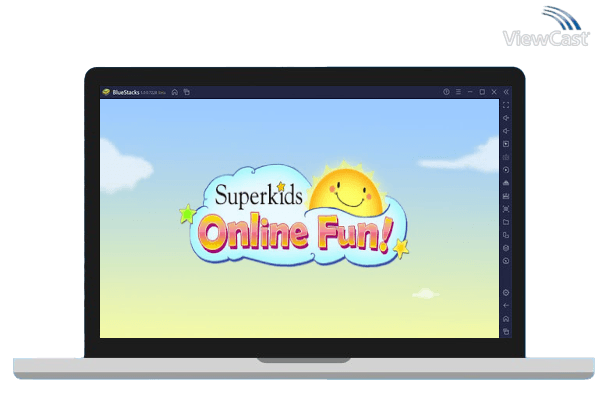The image size is (602, 414).
Task: Click the play-in-square icon in side toolbar
Action: [506, 144]
